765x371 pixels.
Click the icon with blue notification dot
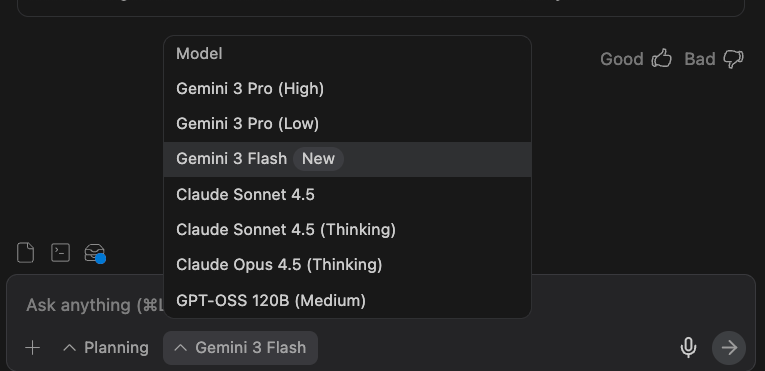tap(95, 253)
